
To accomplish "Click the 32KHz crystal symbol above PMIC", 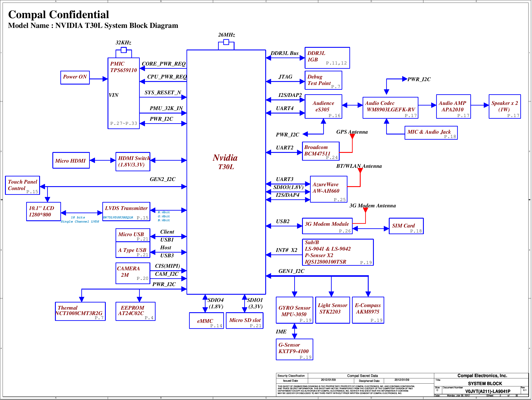I will [124, 50].
